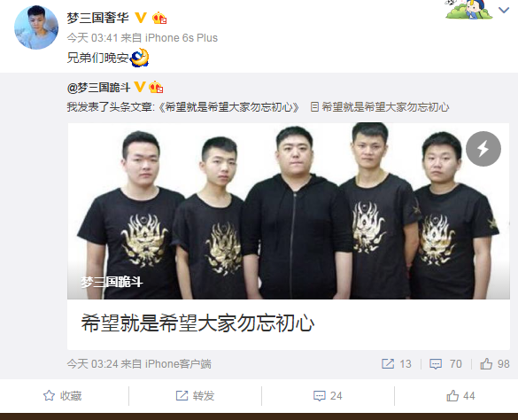Open the @梦三国跪斗 mention link
518x420 pixels.
pos(98,88)
